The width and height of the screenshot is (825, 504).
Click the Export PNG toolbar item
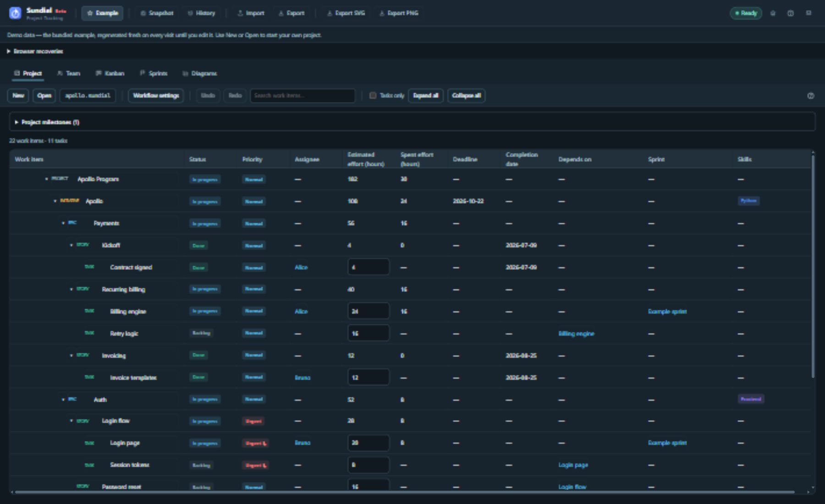tap(399, 13)
